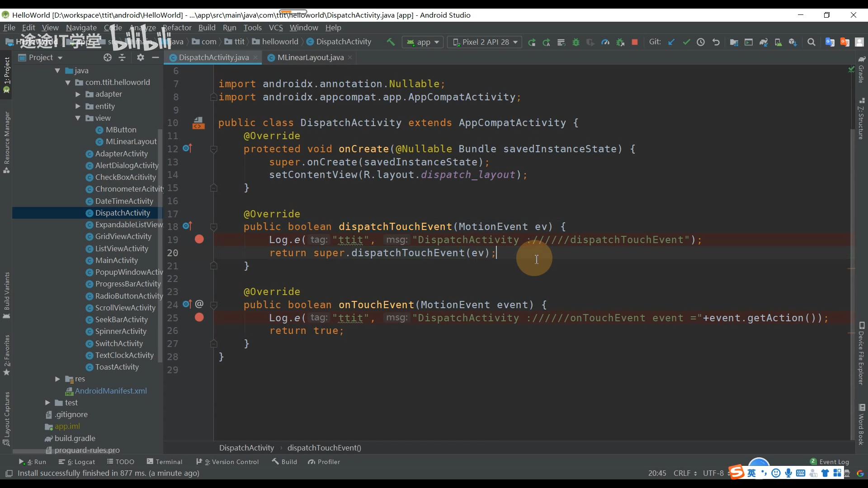Collapse the view package
Image resolution: width=868 pixels, height=488 pixels.
pyautogui.click(x=78, y=118)
